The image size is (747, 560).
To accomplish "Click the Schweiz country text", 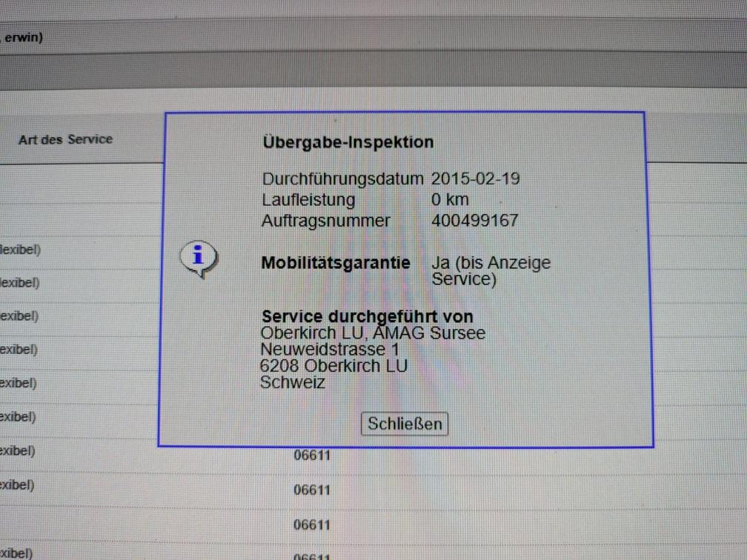I will [292, 382].
